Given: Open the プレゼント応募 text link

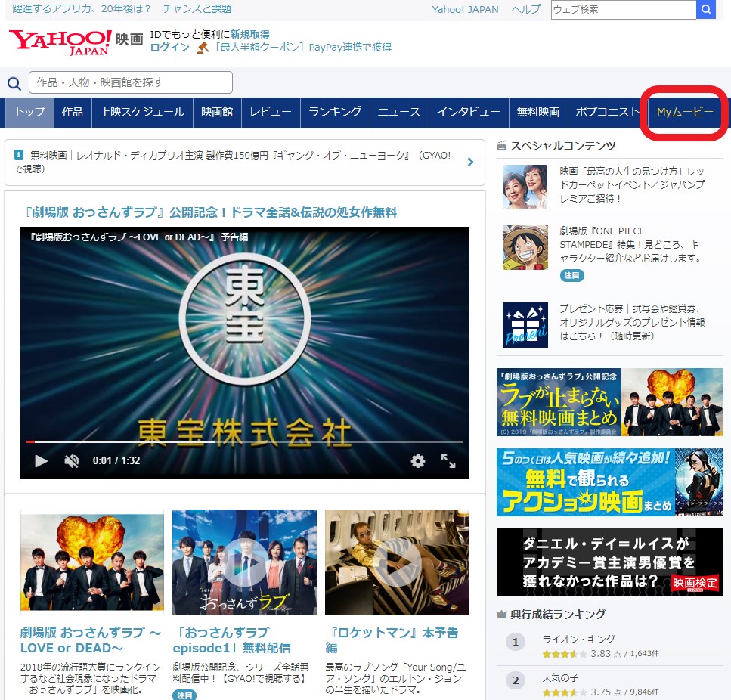Looking at the screenshot, I should pos(632,323).
